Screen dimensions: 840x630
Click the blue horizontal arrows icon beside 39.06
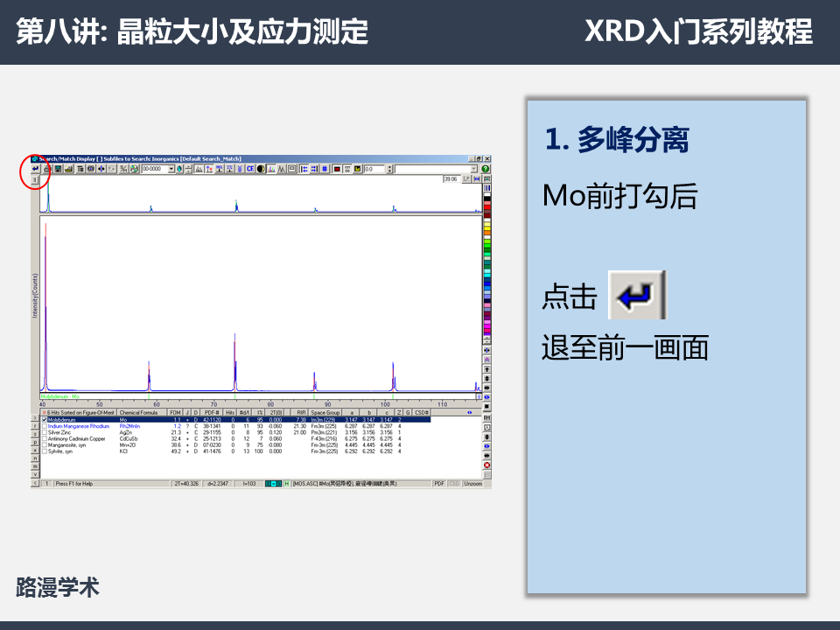coord(477,178)
